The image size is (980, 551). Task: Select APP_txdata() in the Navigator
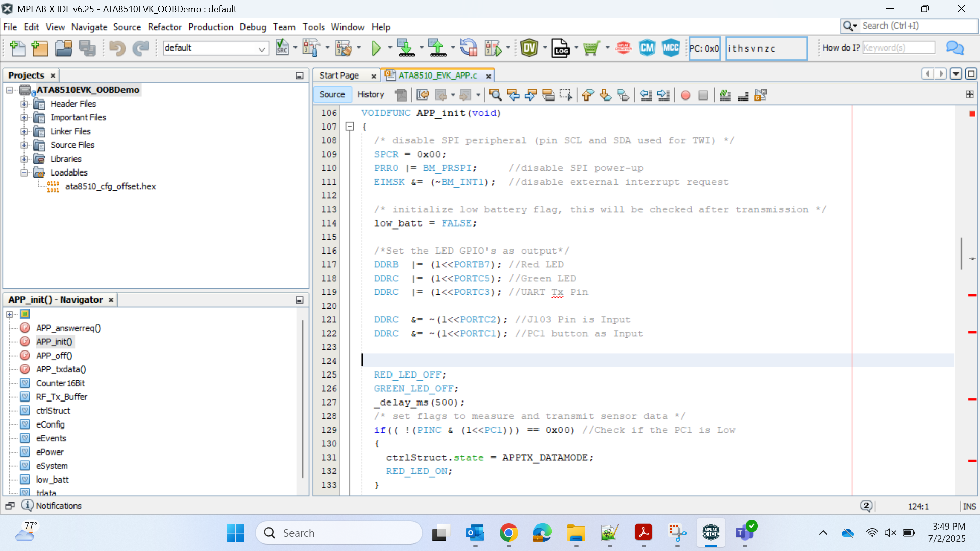tap(61, 369)
